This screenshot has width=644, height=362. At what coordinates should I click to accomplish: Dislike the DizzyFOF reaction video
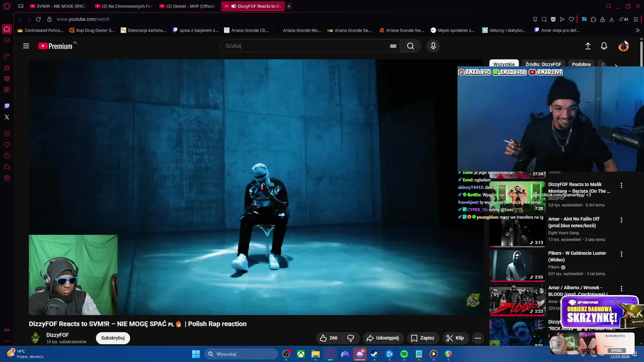click(351, 338)
